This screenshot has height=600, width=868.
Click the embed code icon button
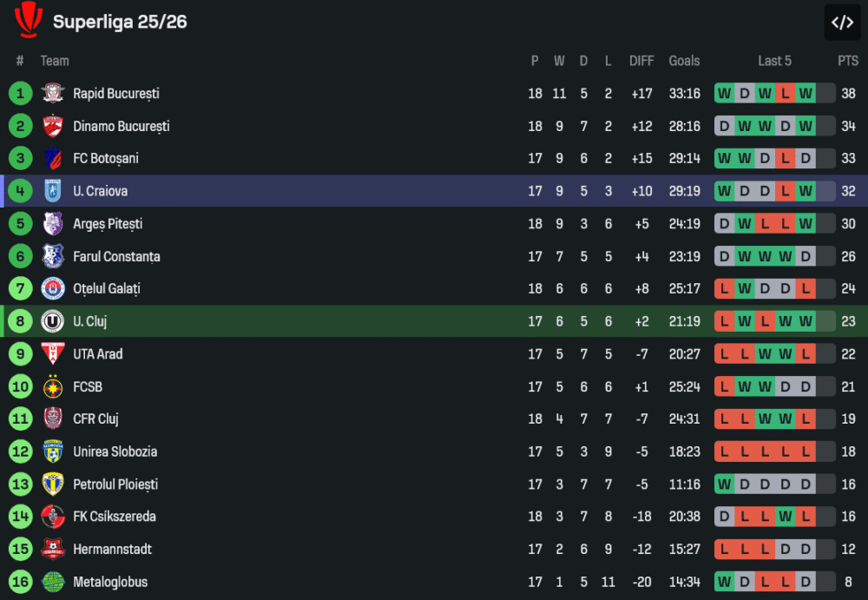pos(842,23)
